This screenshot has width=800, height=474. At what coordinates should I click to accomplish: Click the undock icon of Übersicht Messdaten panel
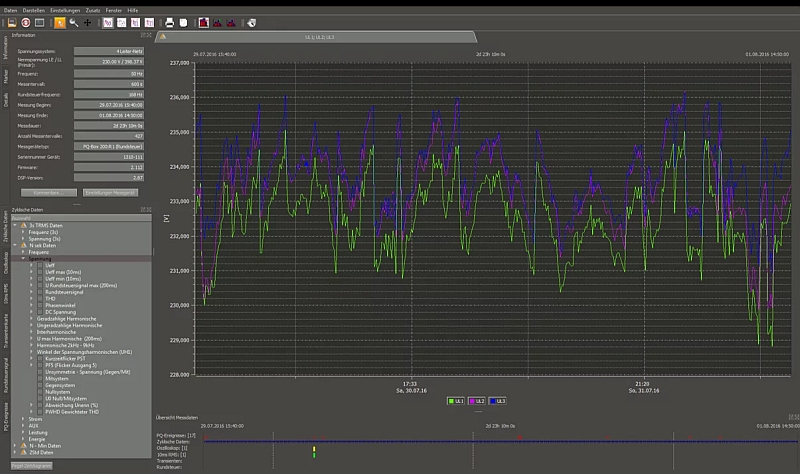tap(791, 417)
